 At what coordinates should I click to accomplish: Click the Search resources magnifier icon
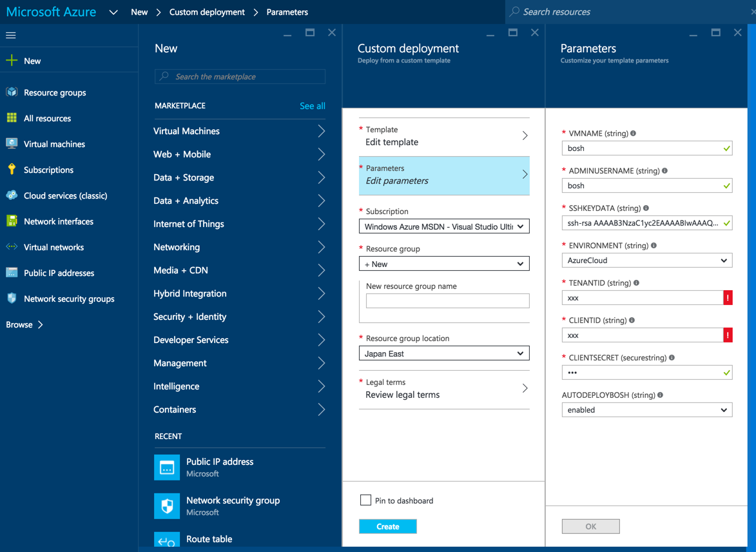coord(514,12)
